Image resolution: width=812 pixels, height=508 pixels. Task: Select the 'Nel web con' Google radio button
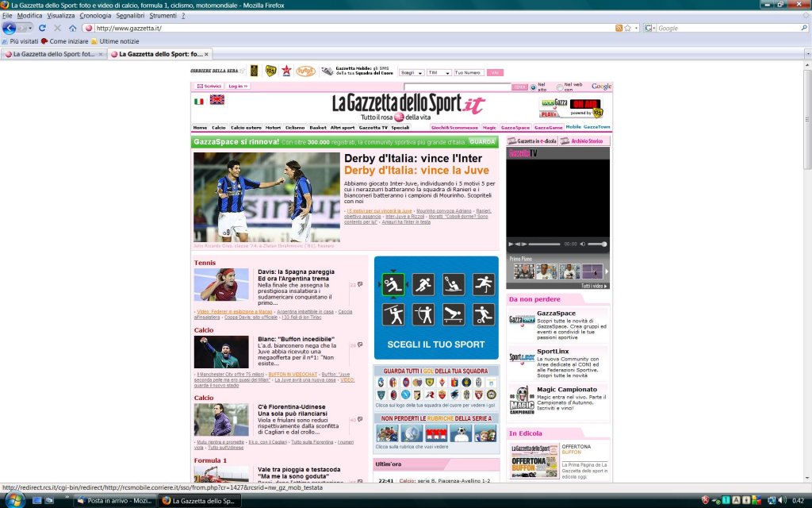coord(559,87)
